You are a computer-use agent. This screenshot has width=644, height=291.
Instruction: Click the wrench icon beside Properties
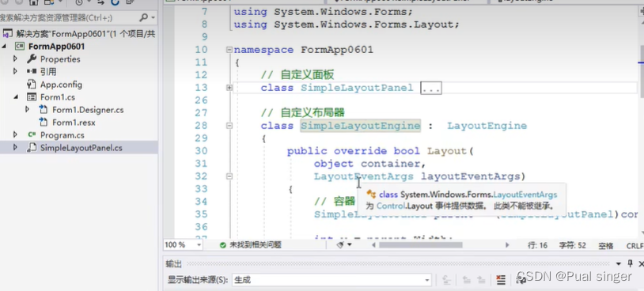tap(32, 59)
